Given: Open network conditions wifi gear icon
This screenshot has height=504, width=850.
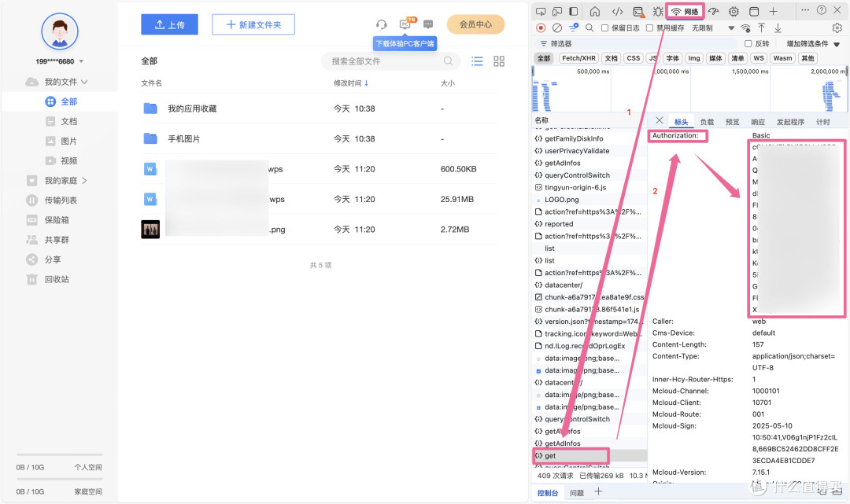Looking at the screenshot, I should click(746, 28).
